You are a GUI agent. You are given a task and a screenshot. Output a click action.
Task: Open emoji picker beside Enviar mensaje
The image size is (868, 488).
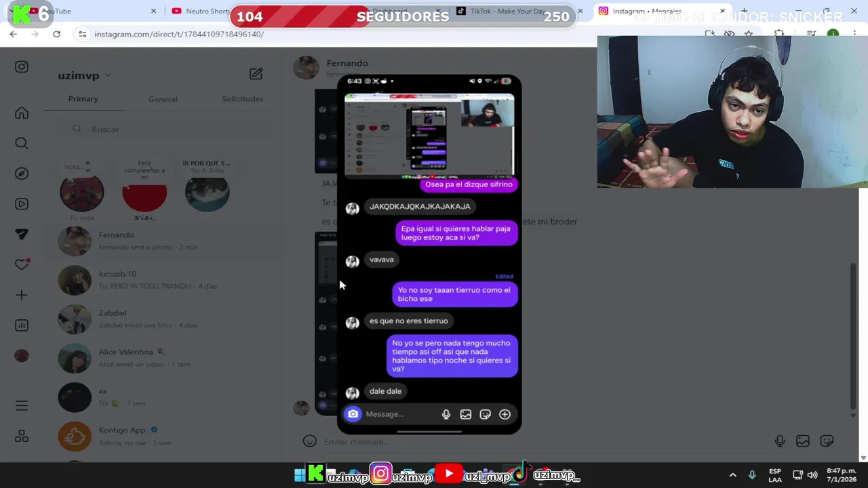pyautogui.click(x=310, y=441)
